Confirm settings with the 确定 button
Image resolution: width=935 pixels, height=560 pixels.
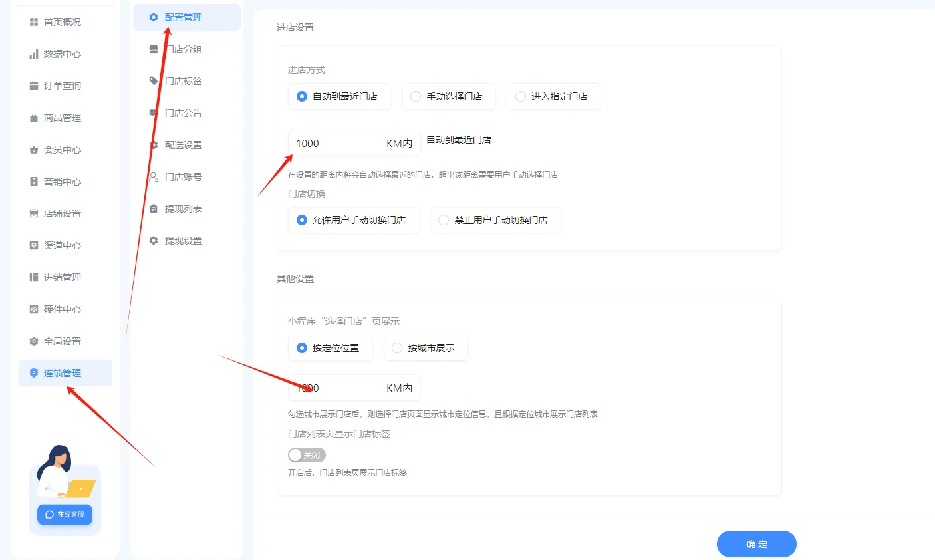coord(756,544)
